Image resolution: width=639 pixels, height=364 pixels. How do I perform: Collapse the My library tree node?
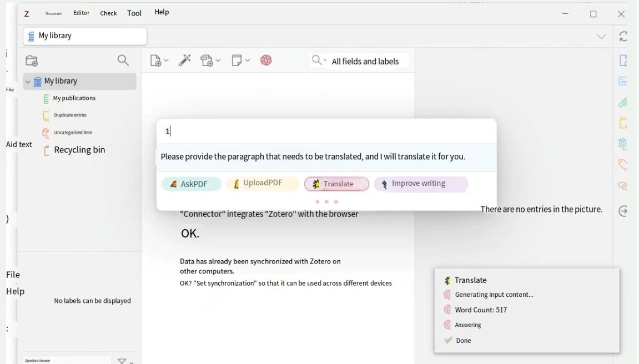click(27, 81)
